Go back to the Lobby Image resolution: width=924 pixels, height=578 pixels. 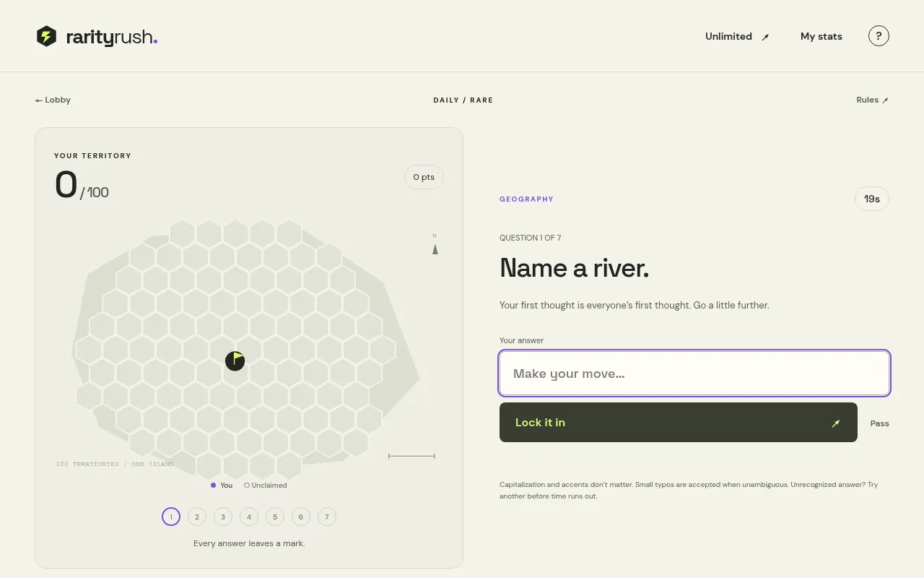click(53, 100)
